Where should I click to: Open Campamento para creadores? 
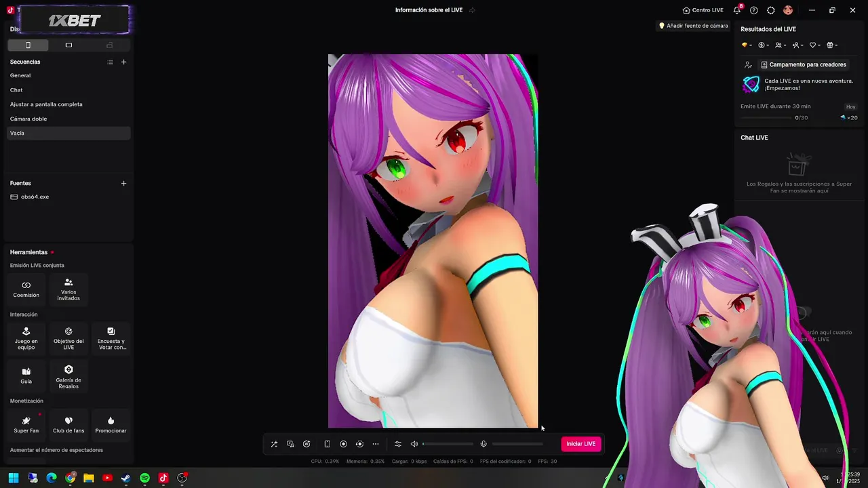[804, 64]
